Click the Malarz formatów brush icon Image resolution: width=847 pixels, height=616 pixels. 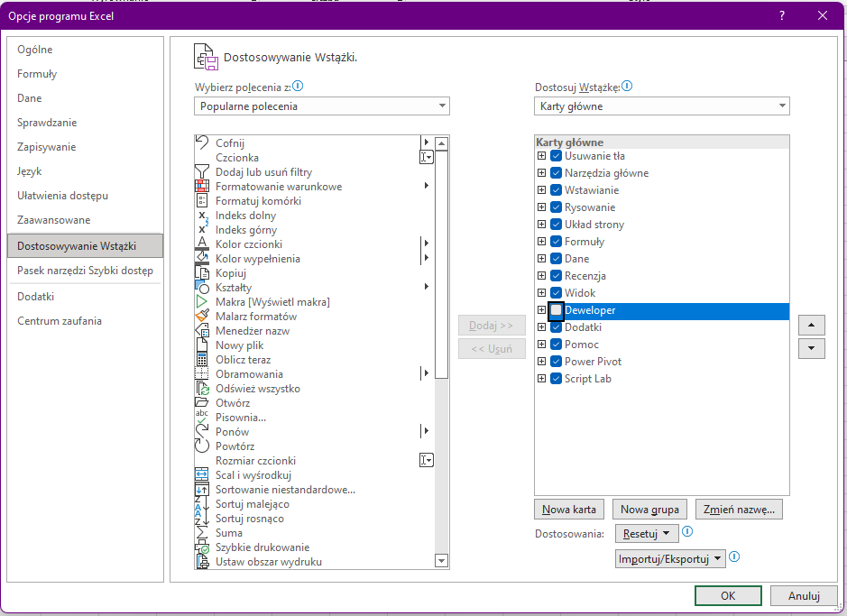click(x=201, y=316)
